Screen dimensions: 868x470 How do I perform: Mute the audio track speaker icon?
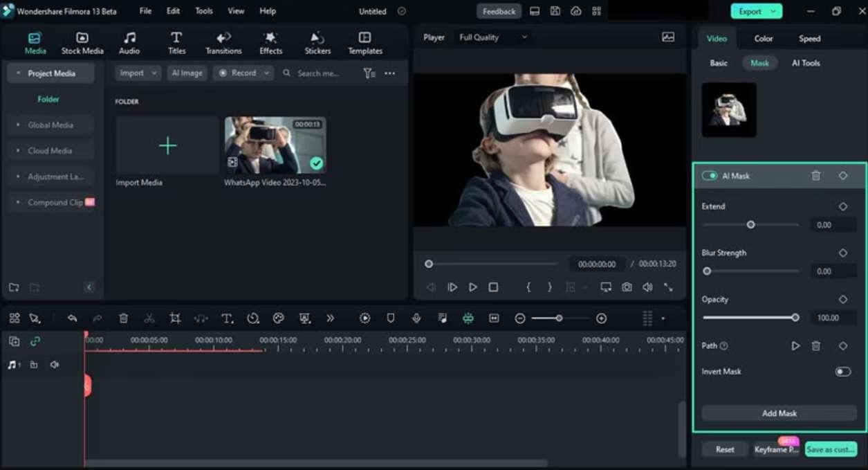(55, 364)
